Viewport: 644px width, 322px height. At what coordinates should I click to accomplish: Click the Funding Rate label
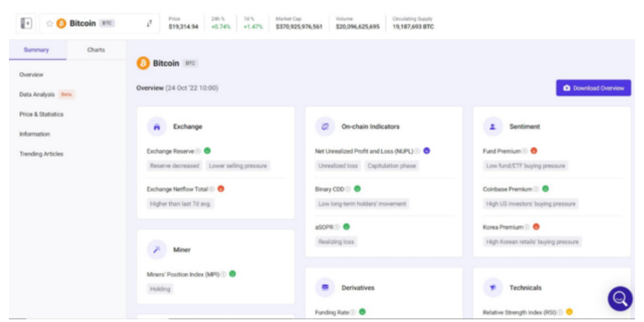coord(332,312)
